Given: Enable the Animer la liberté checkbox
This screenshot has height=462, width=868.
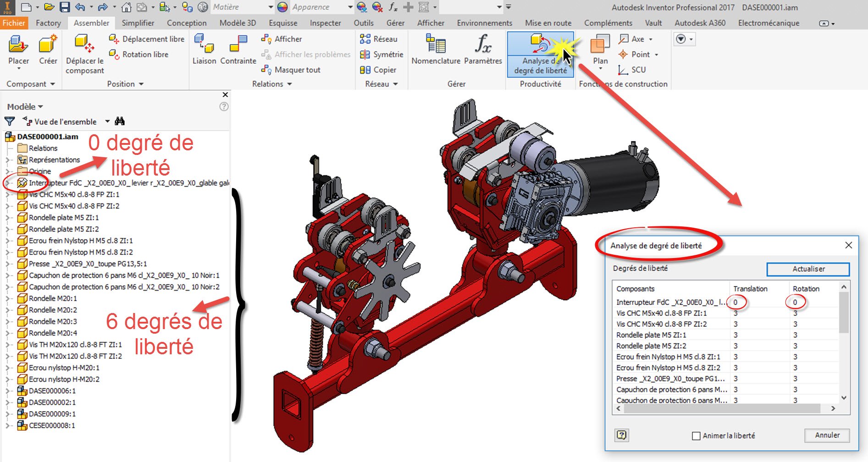Looking at the screenshot, I should 696,436.
